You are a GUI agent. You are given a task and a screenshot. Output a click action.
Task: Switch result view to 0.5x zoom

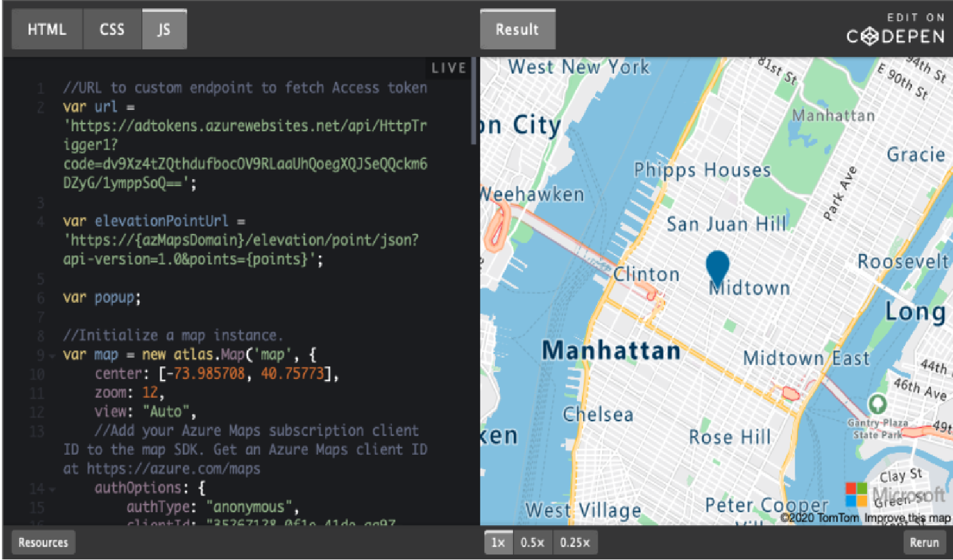[532, 542]
